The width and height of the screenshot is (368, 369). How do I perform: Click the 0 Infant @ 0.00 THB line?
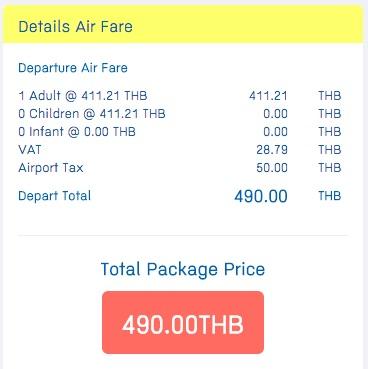point(77,132)
